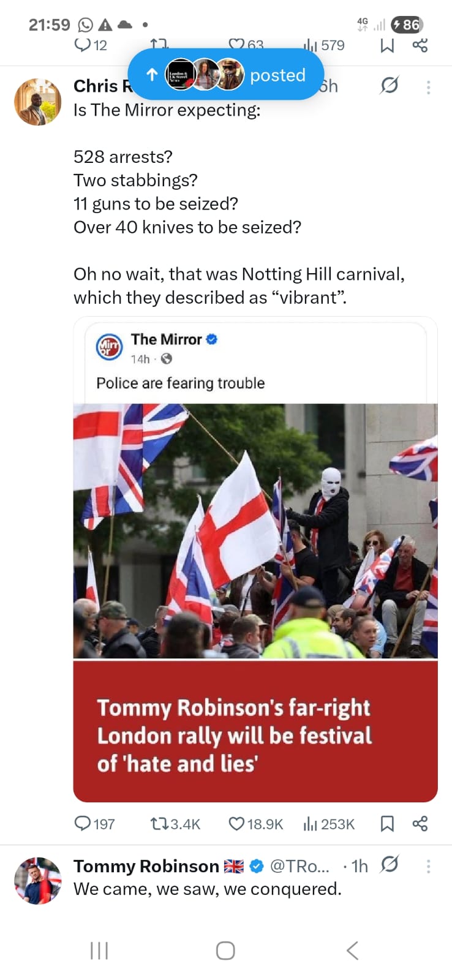Open the Mirror rally flags image
Screen dimensions: 452x980
[x=255, y=530]
